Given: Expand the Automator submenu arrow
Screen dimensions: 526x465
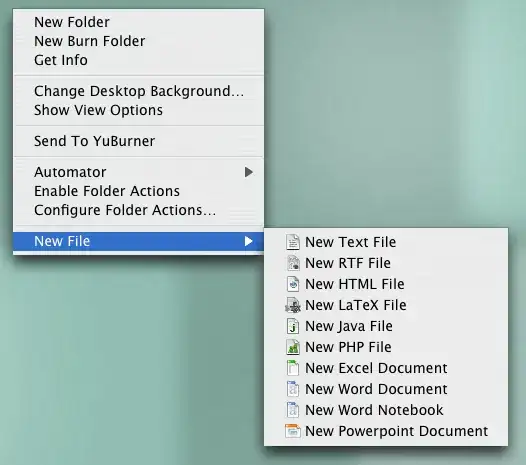Looking at the screenshot, I should (249, 172).
